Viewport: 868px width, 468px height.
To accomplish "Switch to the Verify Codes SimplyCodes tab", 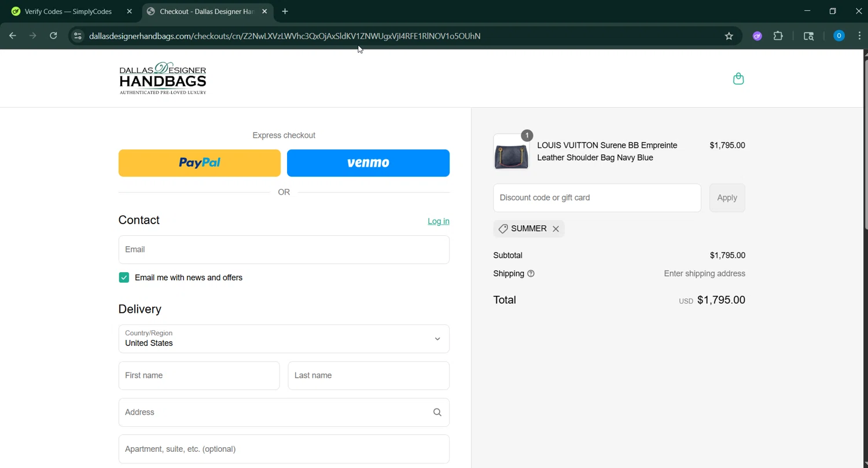I will (68, 12).
